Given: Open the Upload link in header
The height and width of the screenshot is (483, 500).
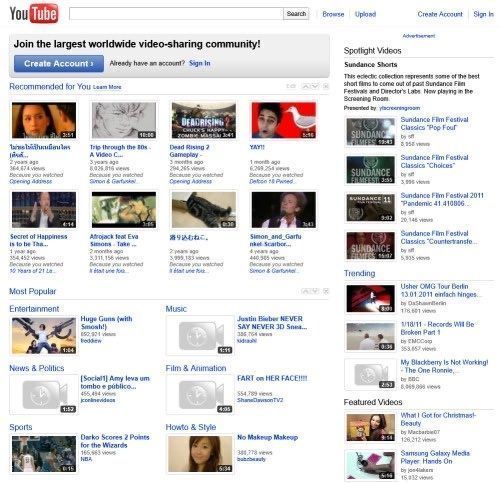Looking at the screenshot, I should [x=365, y=14].
